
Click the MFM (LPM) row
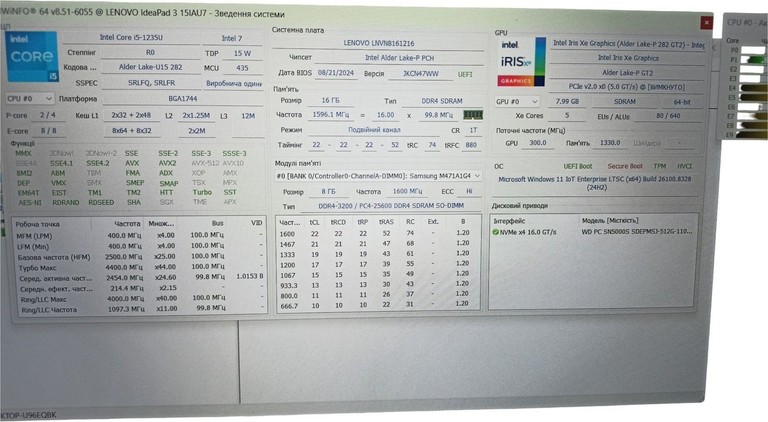140,235
